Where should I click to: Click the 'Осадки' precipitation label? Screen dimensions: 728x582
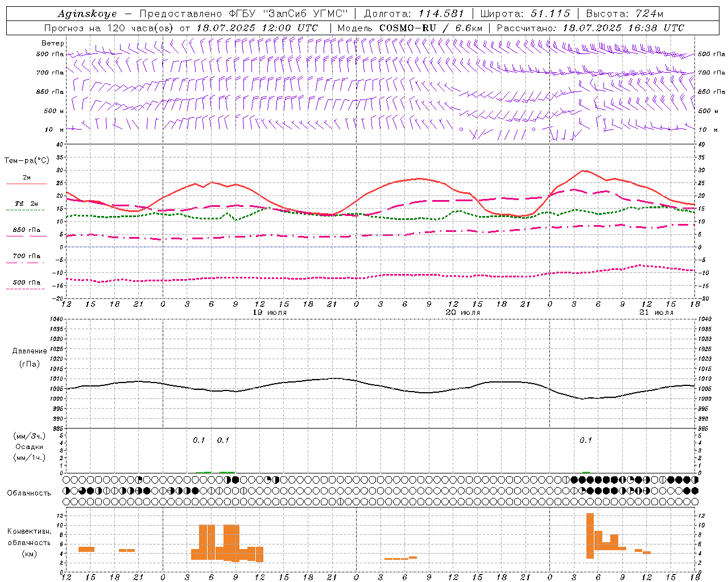pyautogui.click(x=30, y=447)
